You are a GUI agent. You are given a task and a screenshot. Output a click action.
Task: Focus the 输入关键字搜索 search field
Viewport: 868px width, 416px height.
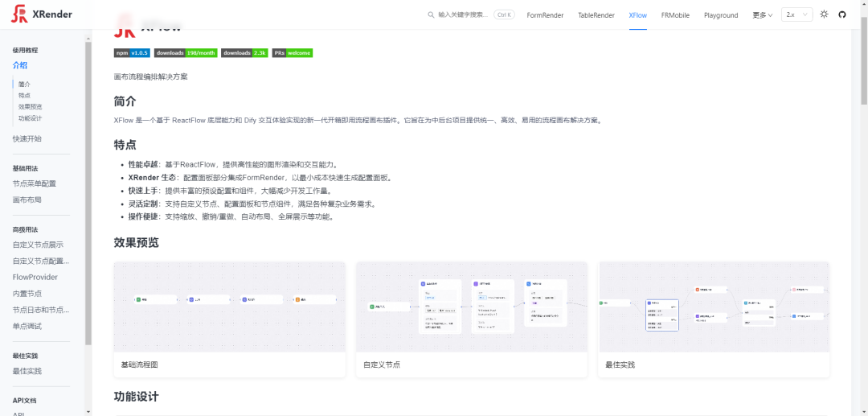464,15
